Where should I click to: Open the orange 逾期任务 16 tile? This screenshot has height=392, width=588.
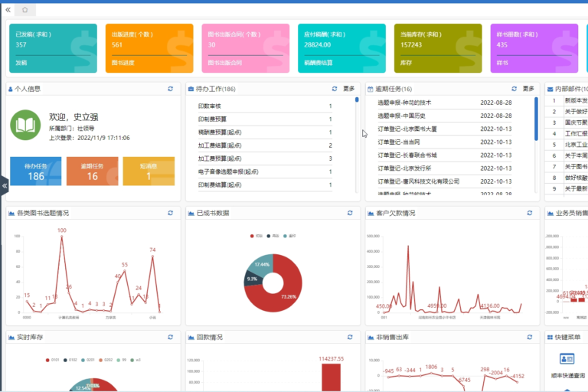92,171
